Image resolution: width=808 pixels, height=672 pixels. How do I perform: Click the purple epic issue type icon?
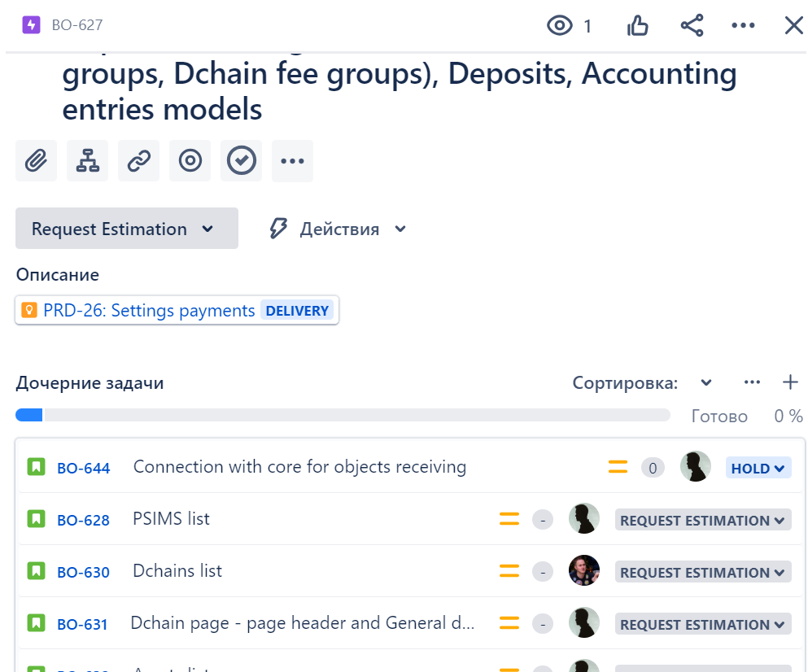coord(31,24)
